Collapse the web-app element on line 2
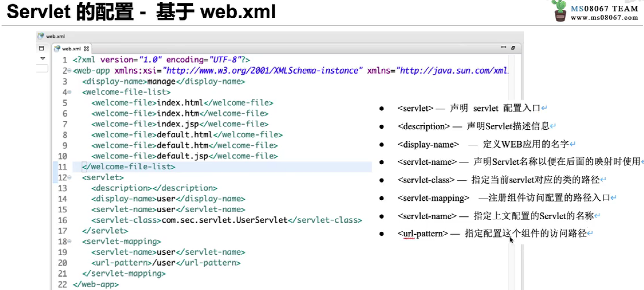Screen dimensions: 644x290 point(69,70)
